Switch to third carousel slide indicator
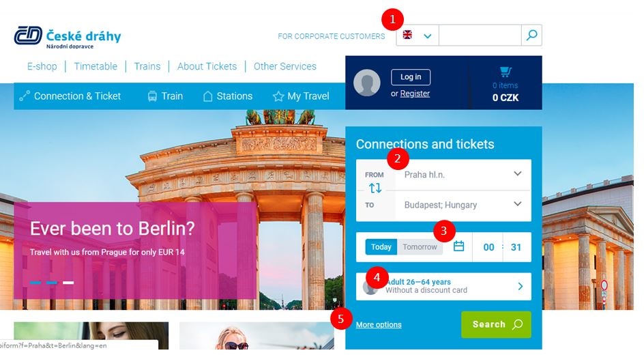644x355 pixels. point(68,283)
